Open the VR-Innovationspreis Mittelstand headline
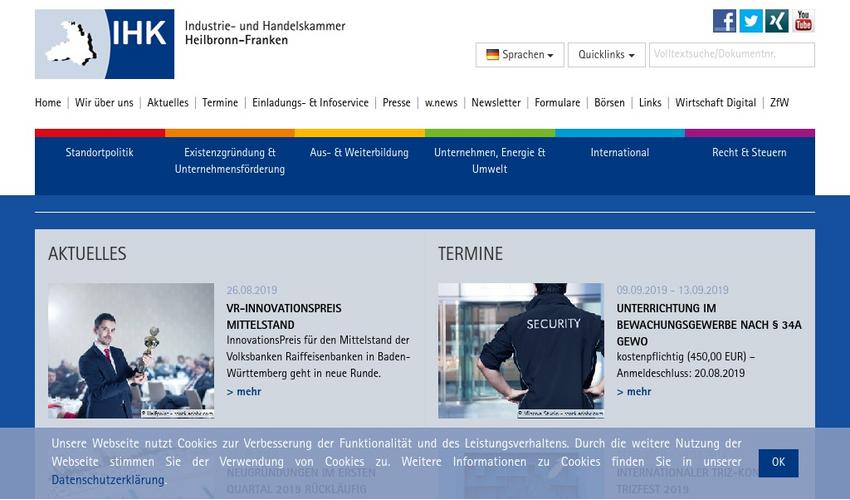 [x=284, y=316]
